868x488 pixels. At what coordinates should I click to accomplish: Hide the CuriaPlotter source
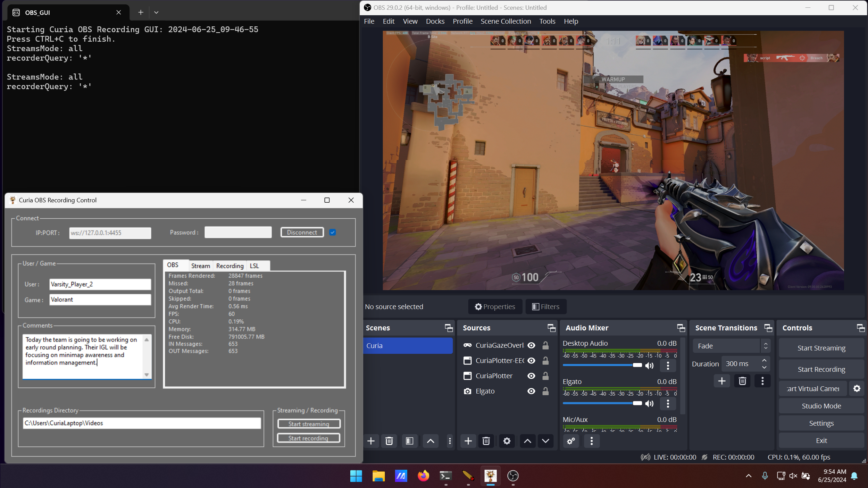[x=531, y=376]
